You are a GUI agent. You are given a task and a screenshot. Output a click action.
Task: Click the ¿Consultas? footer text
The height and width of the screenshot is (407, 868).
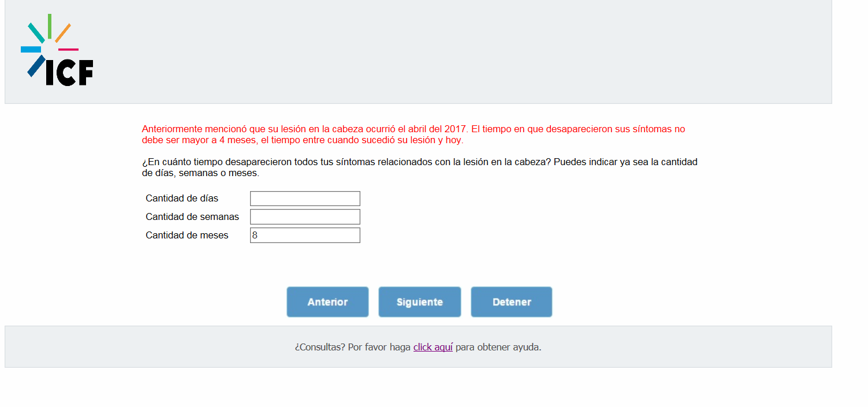[320, 347]
